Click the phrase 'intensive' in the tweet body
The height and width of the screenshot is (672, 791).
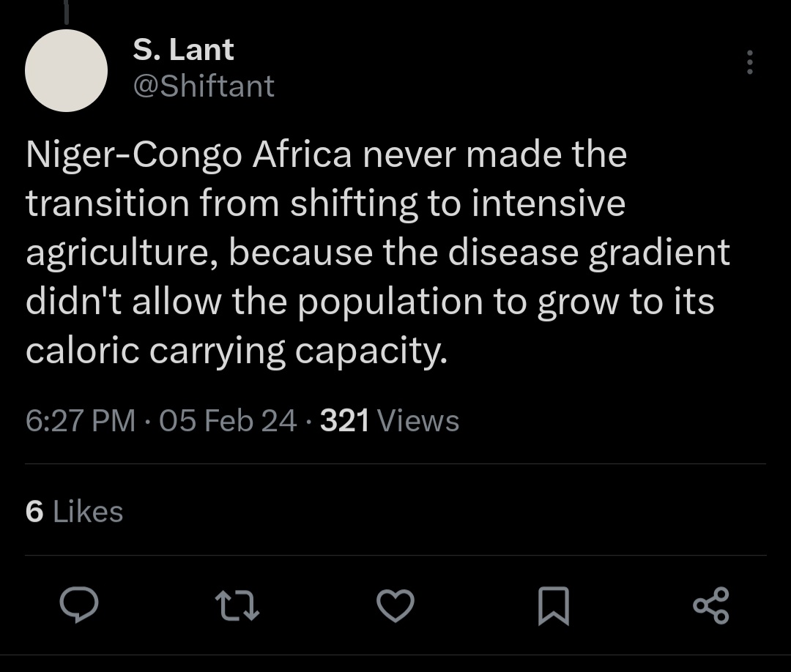click(x=549, y=204)
